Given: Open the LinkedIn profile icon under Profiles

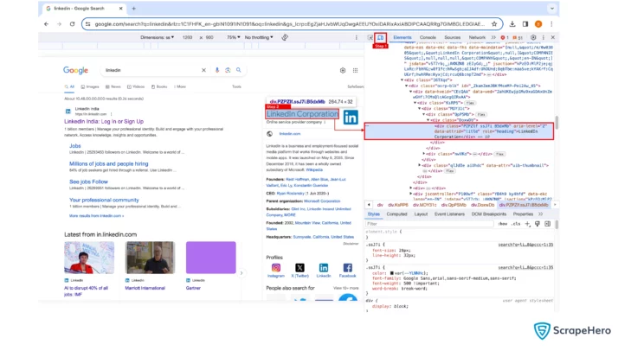Looking at the screenshot, I should 324,268.
